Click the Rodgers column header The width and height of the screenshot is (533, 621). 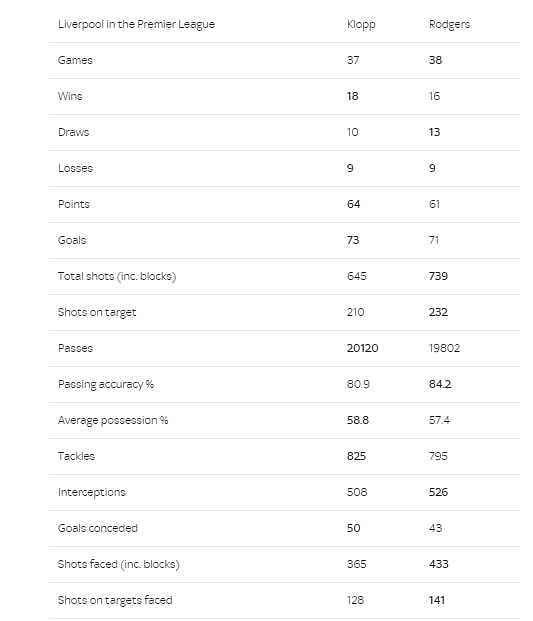coord(449,25)
